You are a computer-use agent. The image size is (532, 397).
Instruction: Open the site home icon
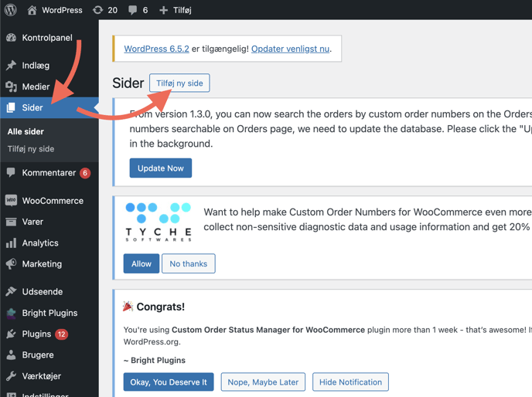pos(32,10)
